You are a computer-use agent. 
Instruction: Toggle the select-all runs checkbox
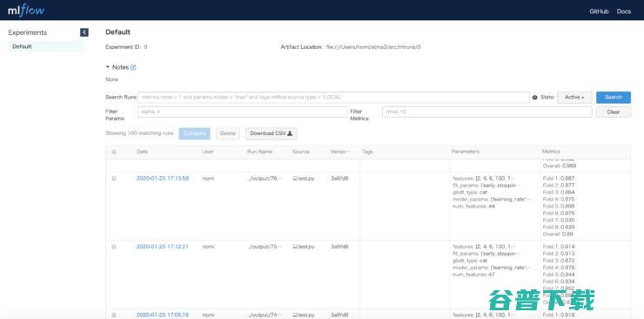(x=114, y=152)
